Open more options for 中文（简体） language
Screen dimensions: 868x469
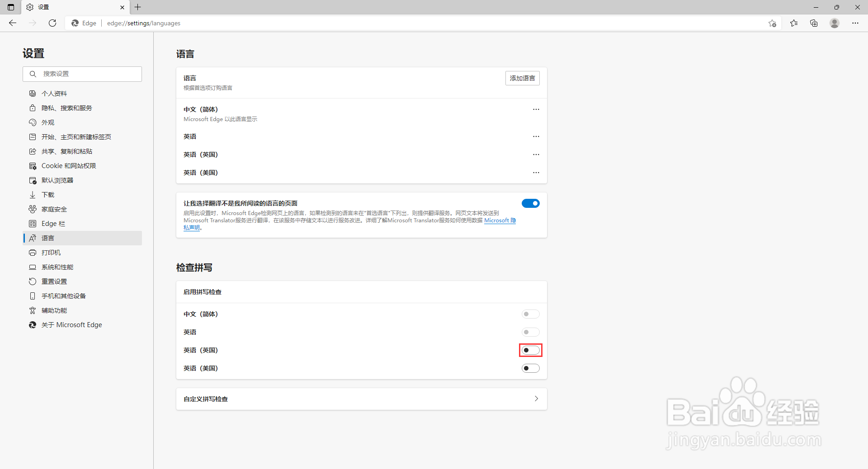[536, 109]
